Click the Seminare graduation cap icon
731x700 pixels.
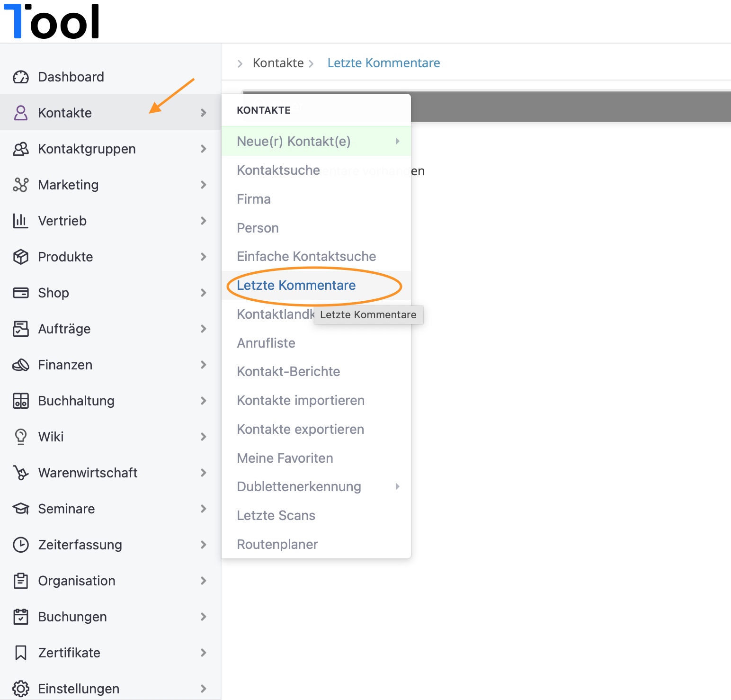(21, 509)
